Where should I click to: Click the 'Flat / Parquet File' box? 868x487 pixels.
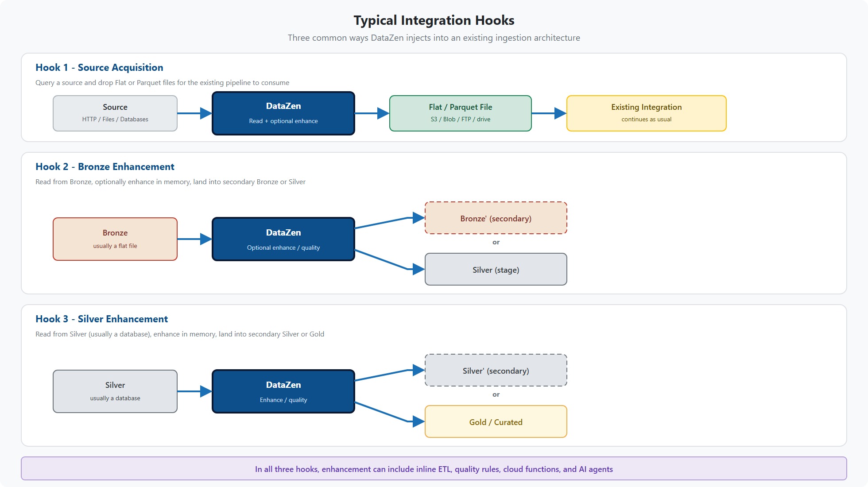tap(461, 113)
